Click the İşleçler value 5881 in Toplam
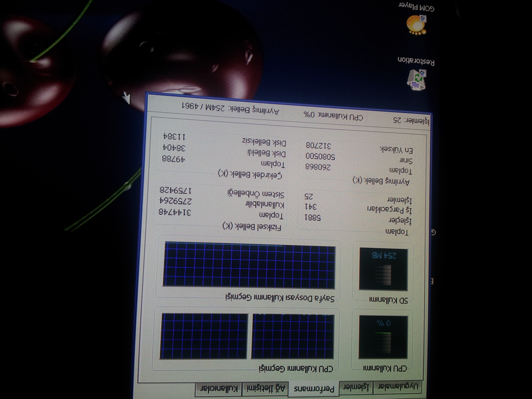Image resolution: width=532 pixels, height=399 pixels. 313,218
